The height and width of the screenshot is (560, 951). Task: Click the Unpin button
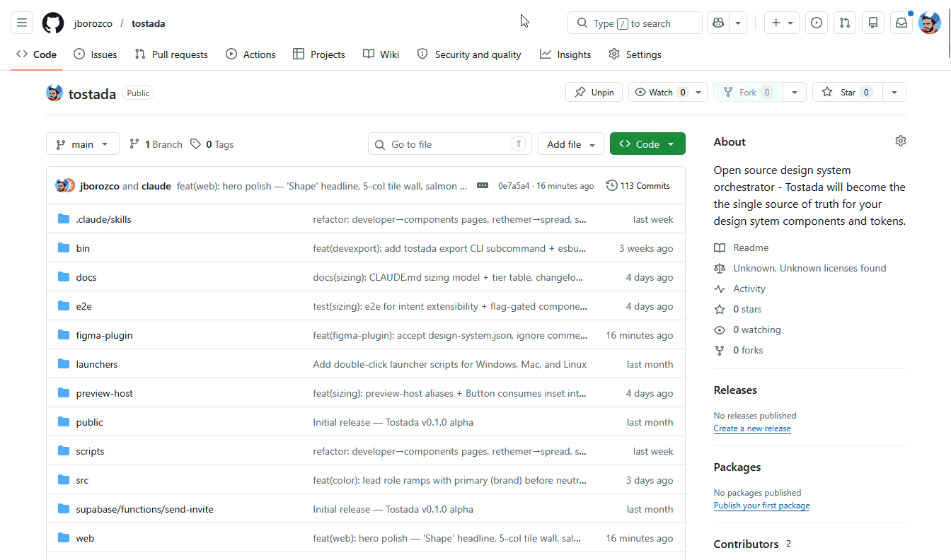[x=594, y=92]
